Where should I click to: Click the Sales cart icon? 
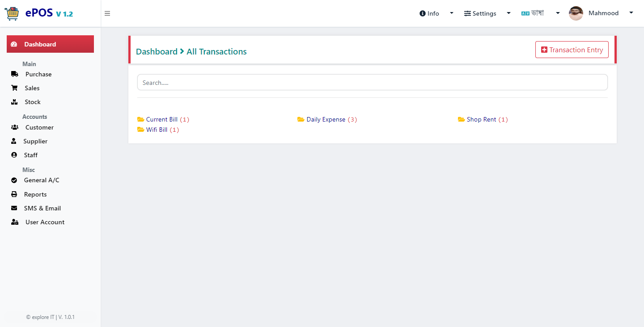[14, 88]
